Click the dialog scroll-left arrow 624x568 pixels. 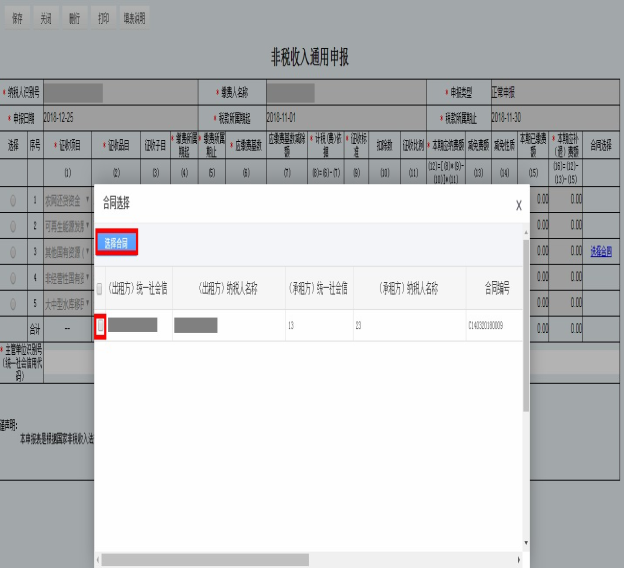(x=98, y=560)
